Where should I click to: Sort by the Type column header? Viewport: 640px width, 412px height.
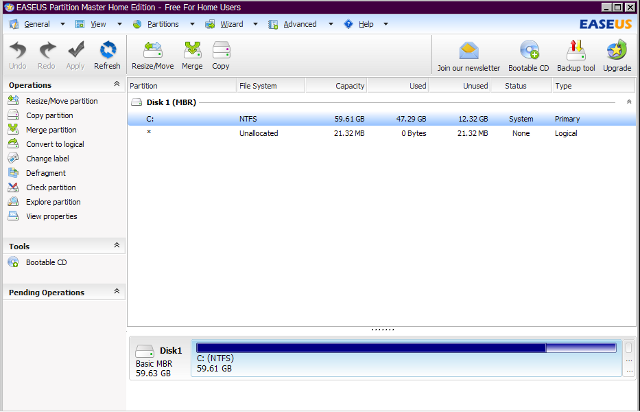593,86
